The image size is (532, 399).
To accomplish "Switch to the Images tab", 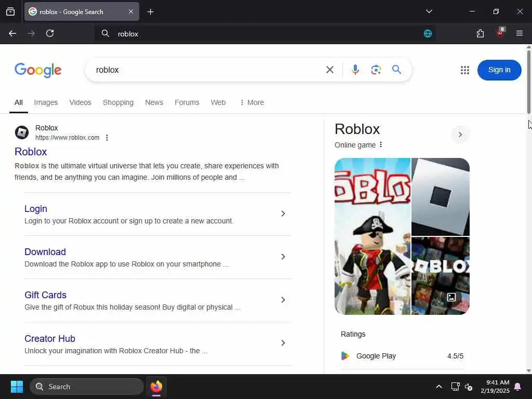I will point(46,102).
